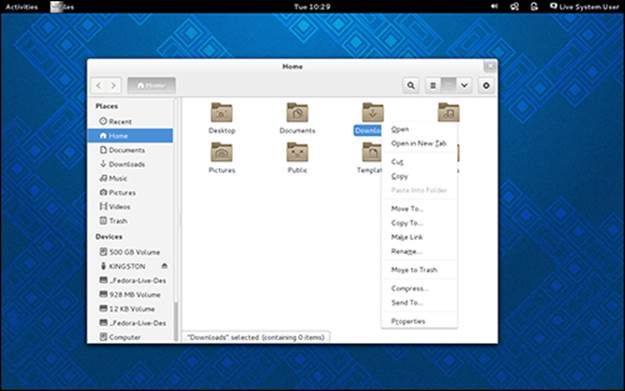
Task: Open Recent in Places sidebar
Action: 130,121
